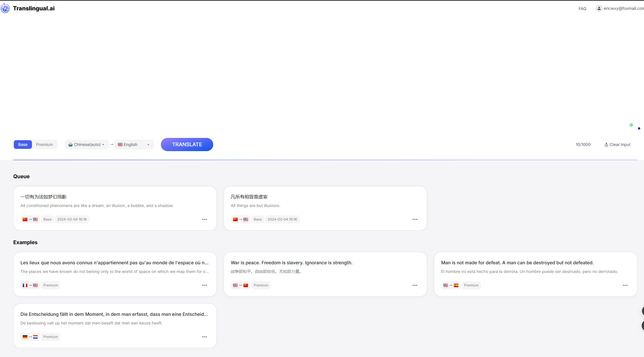
Task: Click the Clear Input broom icon
Action: tap(606, 145)
